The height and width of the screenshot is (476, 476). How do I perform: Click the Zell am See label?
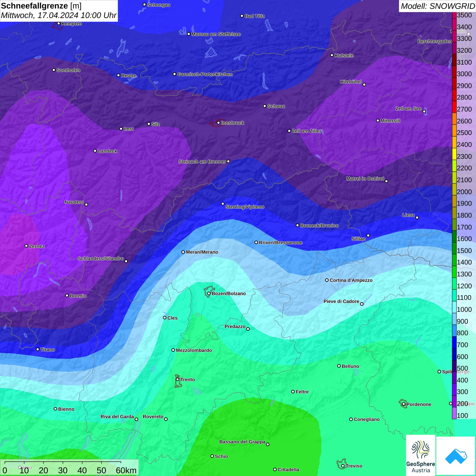[408, 108]
